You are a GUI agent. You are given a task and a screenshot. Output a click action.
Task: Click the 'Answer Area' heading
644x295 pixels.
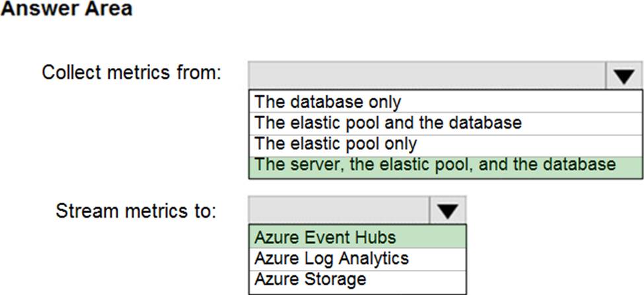click(67, 9)
